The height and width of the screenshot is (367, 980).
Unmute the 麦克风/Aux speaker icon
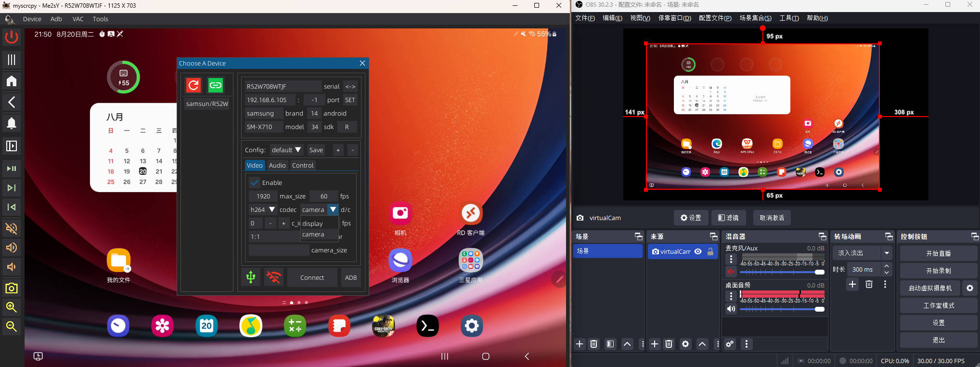731,272
